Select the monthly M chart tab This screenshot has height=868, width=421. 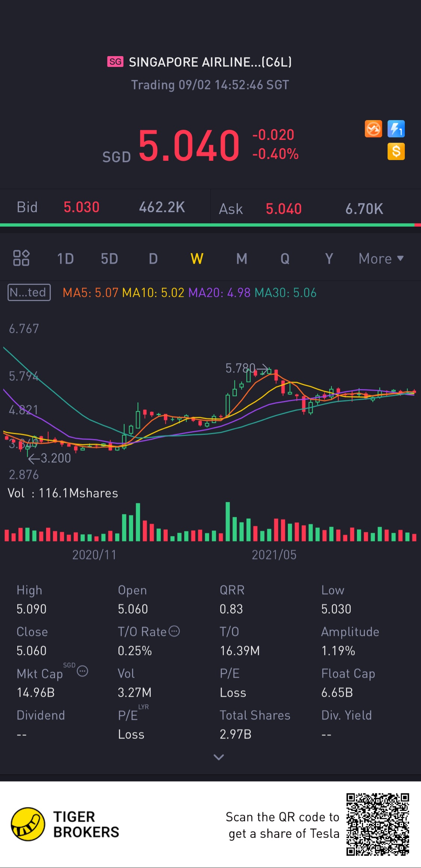coord(242,258)
